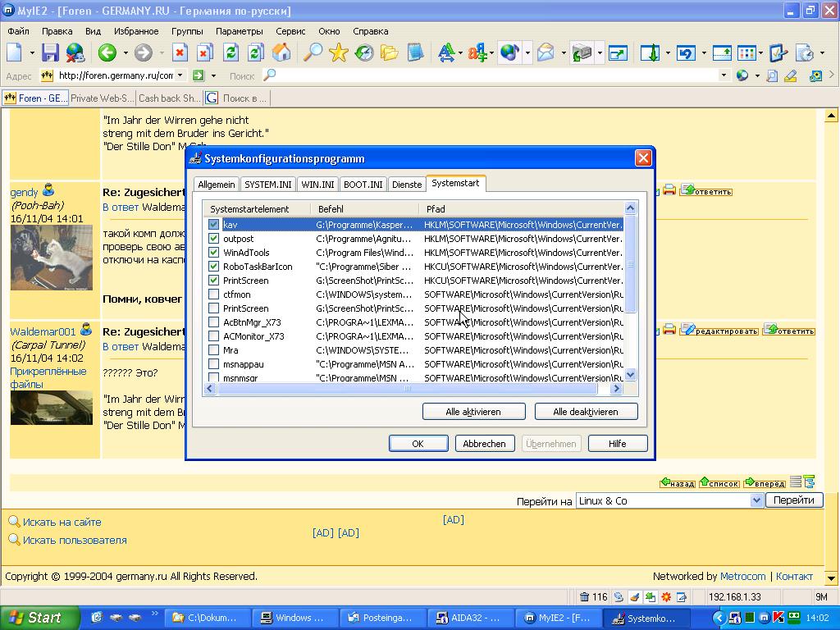This screenshot has height=630, width=840.
Task: Click the Mail envelope icon
Action: (x=546, y=52)
